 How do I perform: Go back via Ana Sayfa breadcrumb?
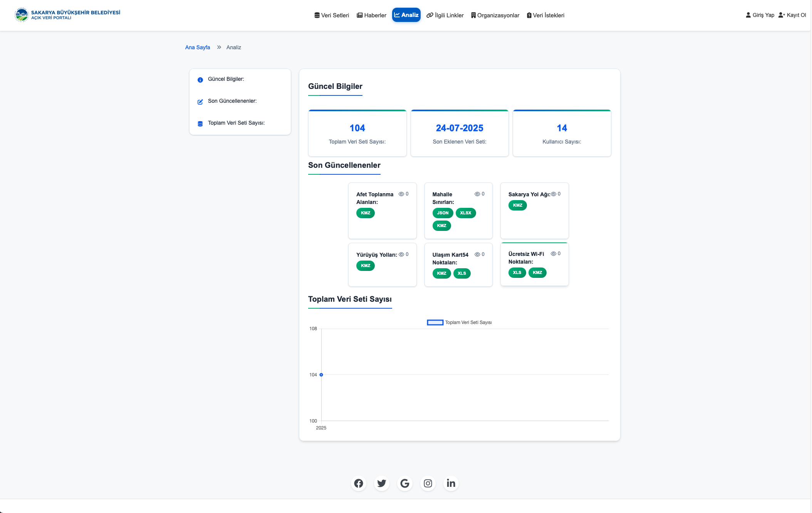197,47
